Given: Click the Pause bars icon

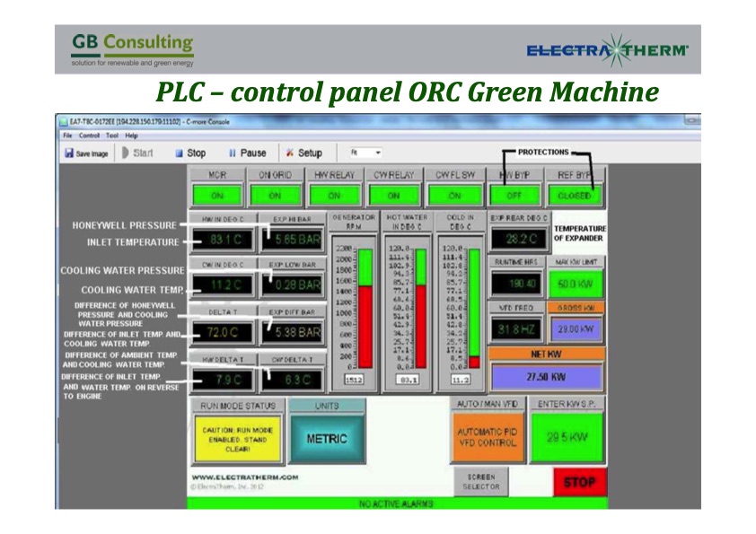Looking at the screenshot, I should [x=232, y=153].
